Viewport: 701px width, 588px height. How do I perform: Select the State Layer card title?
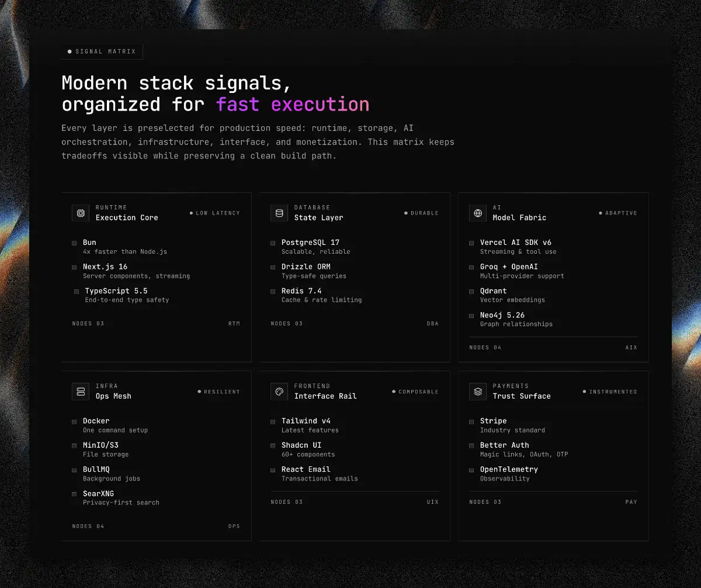[x=318, y=217]
